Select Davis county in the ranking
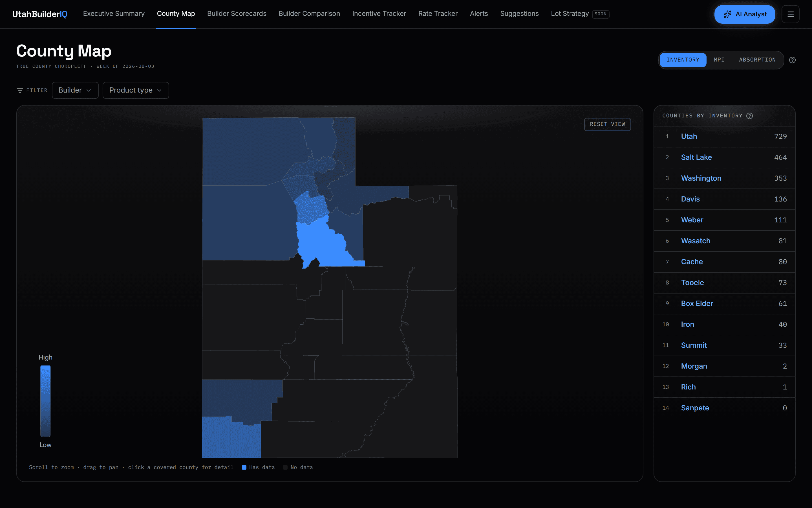This screenshot has height=508, width=812. [690, 199]
